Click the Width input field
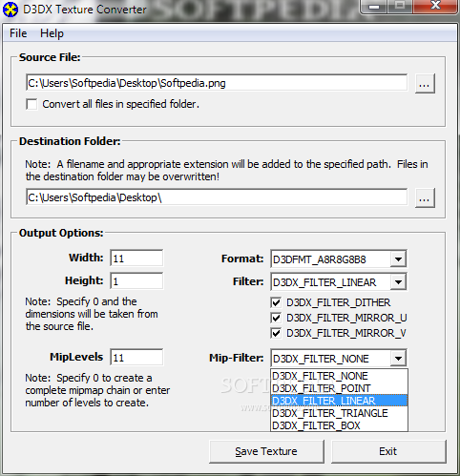The image size is (460, 476). (x=136, y=258)
